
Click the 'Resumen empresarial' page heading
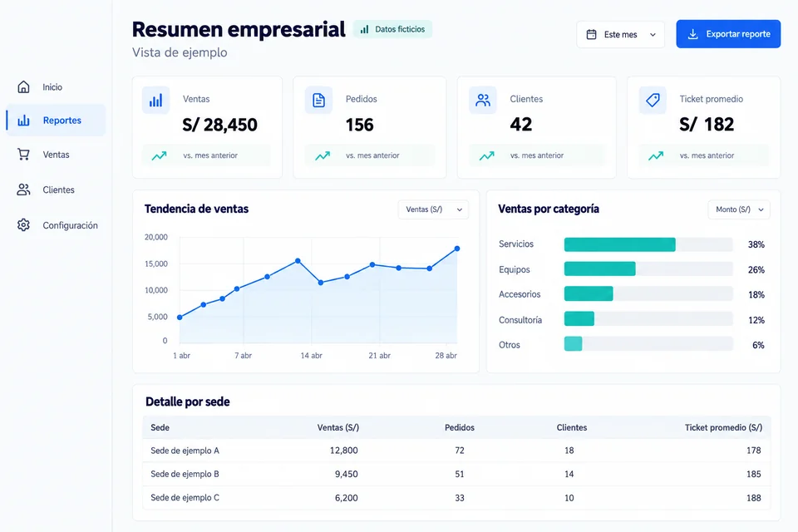click(x=239, y=30)
